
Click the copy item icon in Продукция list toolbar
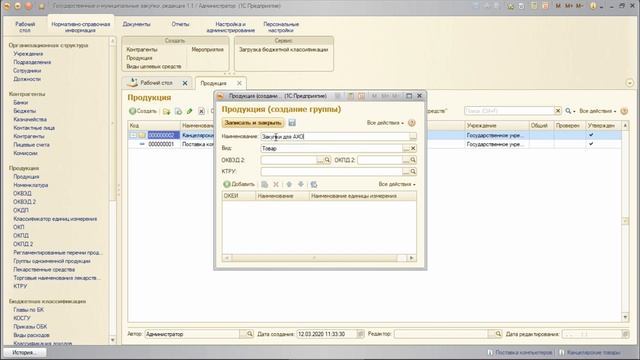click(178, 111)
